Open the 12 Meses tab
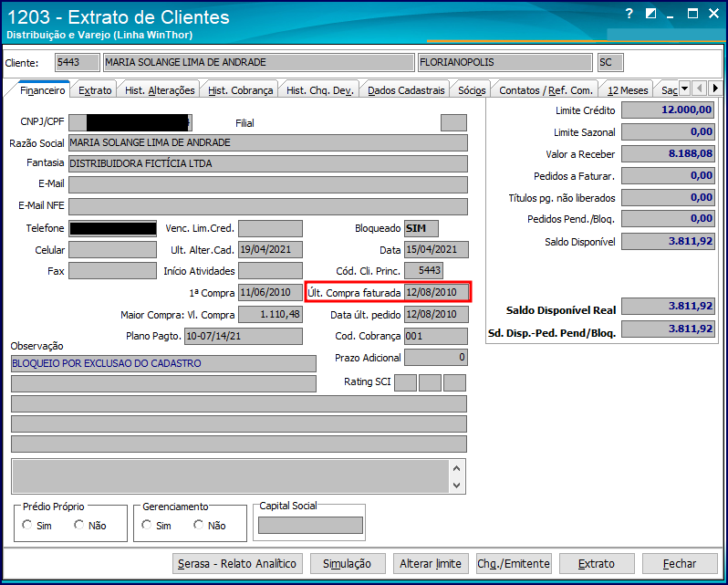 pos(628,90)
